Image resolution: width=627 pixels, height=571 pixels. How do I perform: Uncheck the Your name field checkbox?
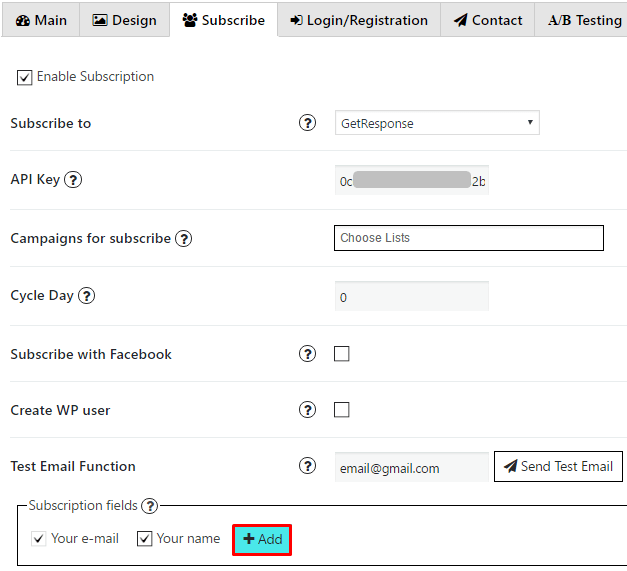pos(144,539)
